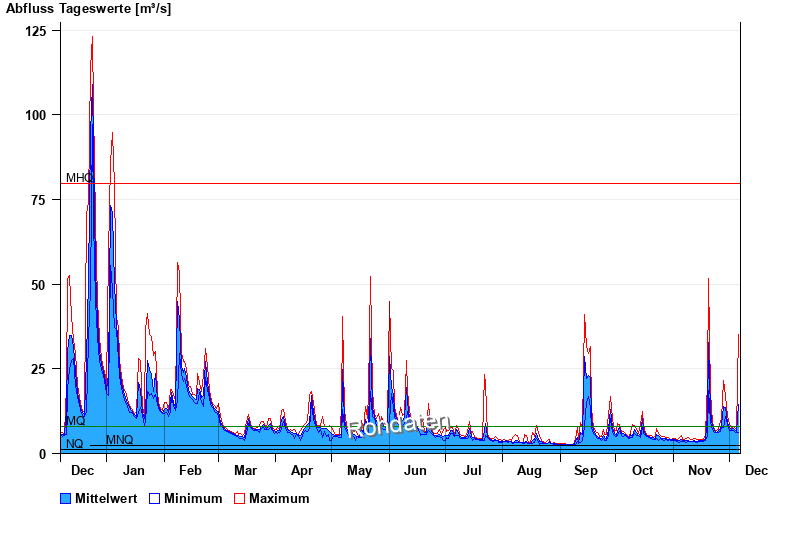
Task: Click the MNQ reference line label
Action: (119, 440)
